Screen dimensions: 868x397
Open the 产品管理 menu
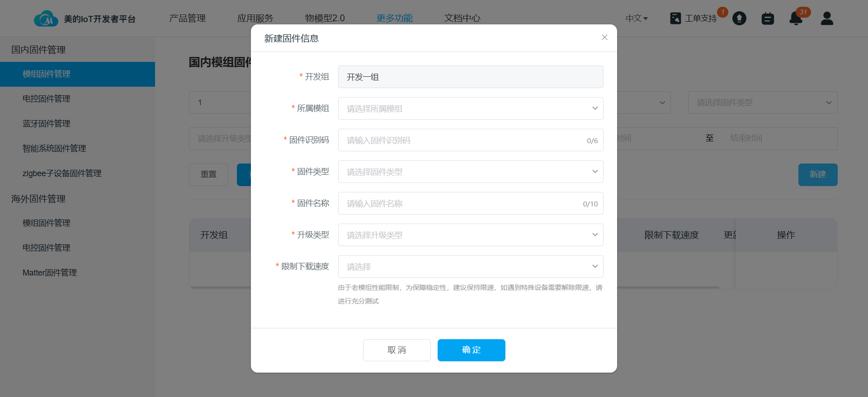pos(187,18)
